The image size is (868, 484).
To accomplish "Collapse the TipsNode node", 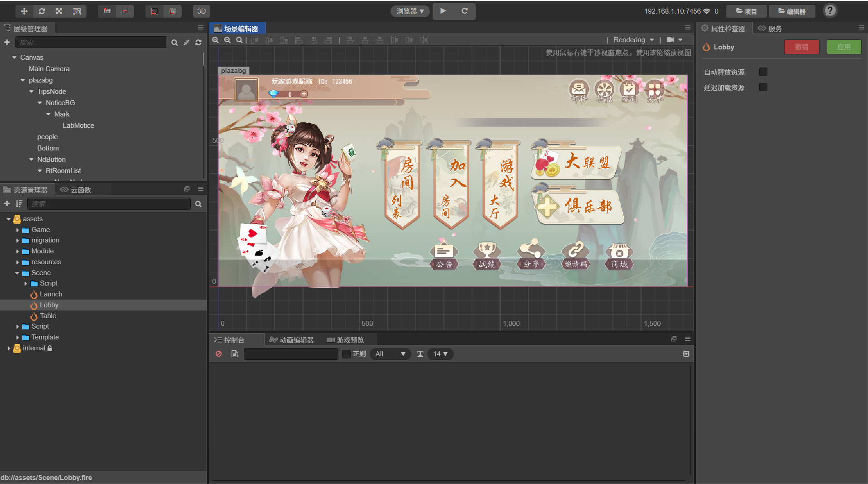I will click(31, 92).
